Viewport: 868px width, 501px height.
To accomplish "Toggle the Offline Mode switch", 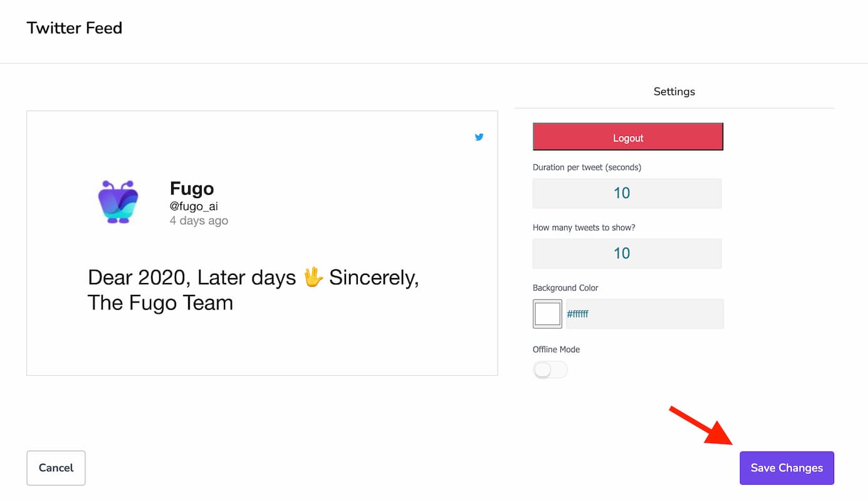I will [550, 370].
